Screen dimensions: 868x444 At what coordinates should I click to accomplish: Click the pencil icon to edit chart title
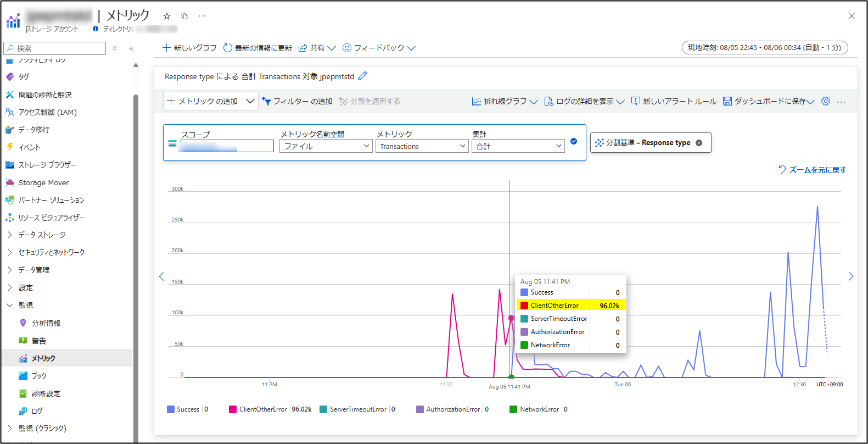(362, 76)
